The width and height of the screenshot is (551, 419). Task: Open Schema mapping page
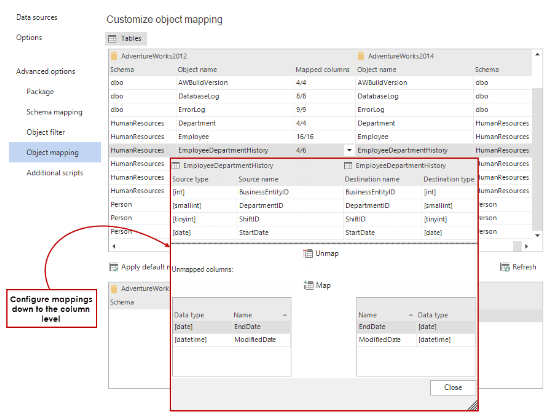pos(54,112)
